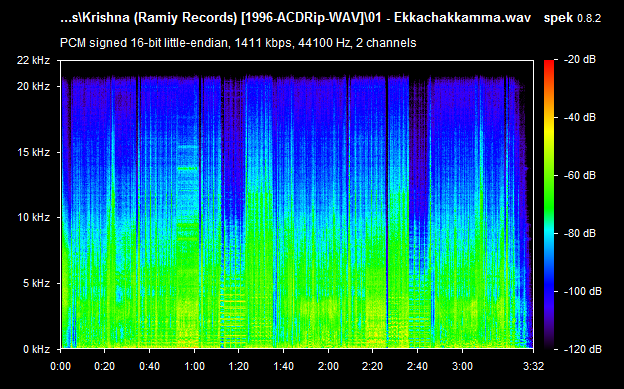Click the 0 kHz frequency label

click(36, 349)
